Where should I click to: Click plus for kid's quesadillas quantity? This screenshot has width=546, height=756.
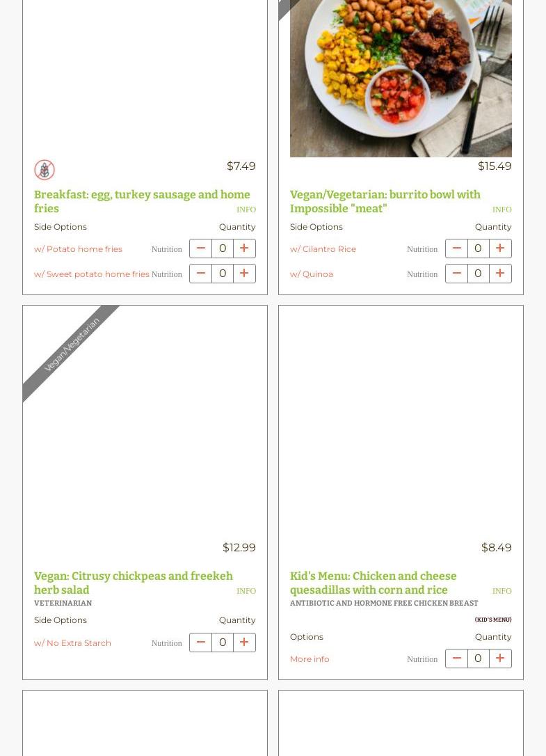click(x=500, y=659)
